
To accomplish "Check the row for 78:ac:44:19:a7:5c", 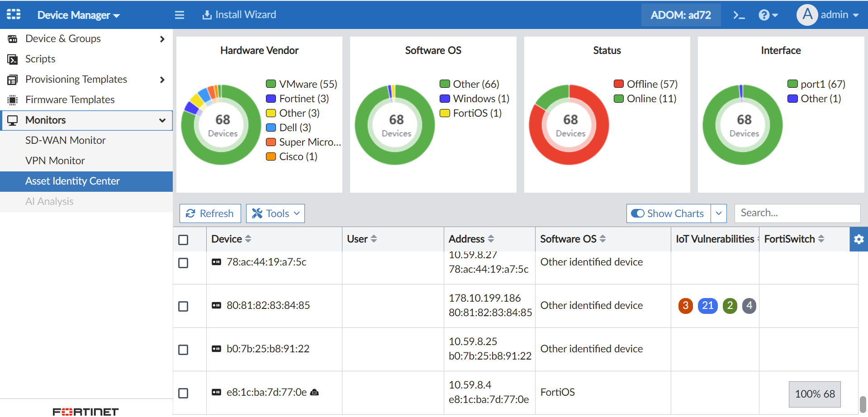I will coord(183,263).
